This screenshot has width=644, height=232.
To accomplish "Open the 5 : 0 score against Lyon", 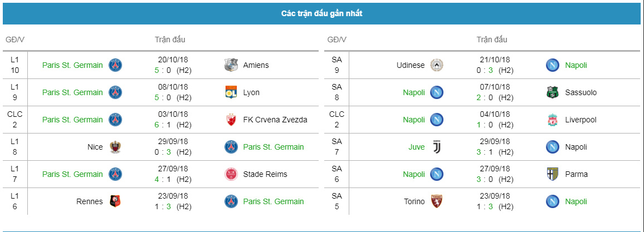I will click(162, 97).
